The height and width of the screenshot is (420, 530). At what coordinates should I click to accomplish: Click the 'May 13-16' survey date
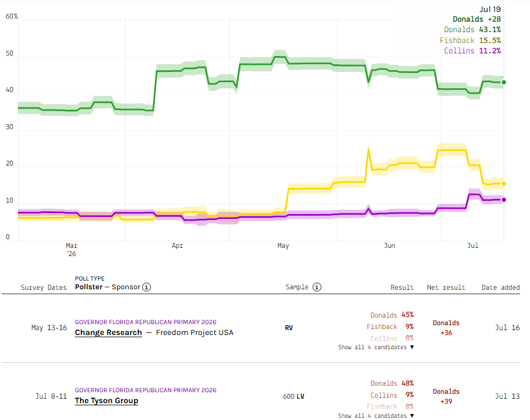49,328
